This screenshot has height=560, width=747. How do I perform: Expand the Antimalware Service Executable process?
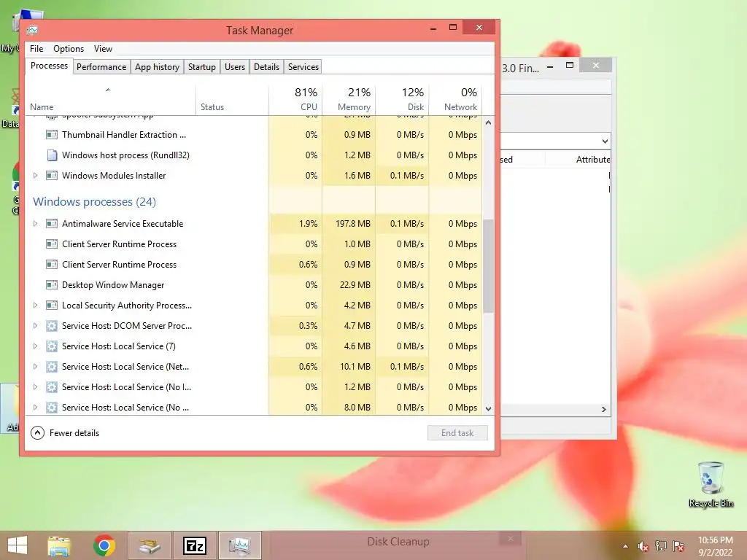click(35, 224)
